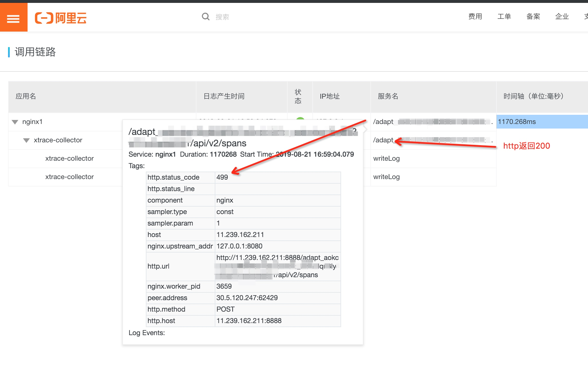The height and width of the screenshot is (369, 588).
Task: Click the nginx.upstream_addr value 127.0.0.1:8080
Action: (x=239, y=246)
